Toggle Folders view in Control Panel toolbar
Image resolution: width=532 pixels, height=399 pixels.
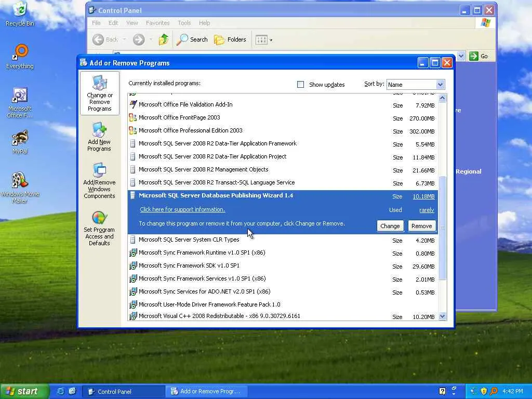(x=230, y=39)
